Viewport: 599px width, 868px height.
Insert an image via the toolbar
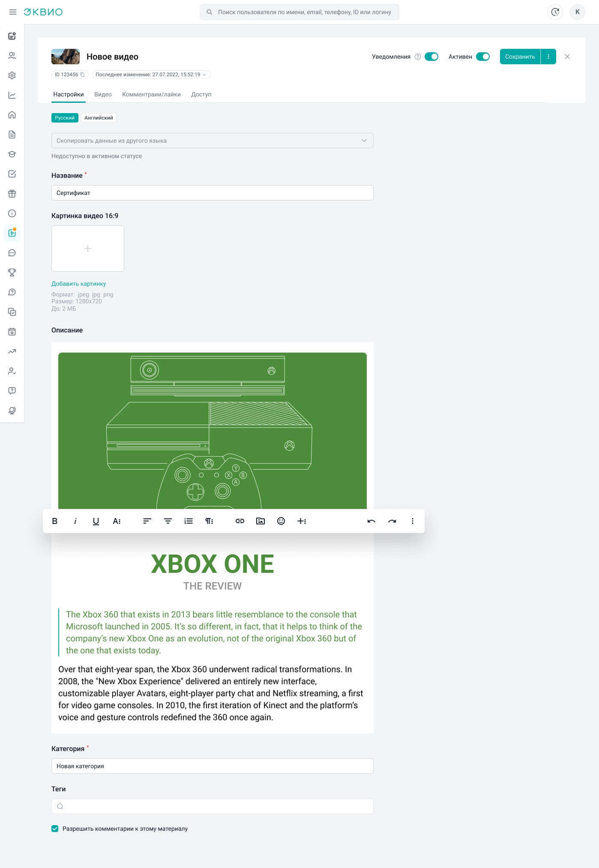[261, 521]
